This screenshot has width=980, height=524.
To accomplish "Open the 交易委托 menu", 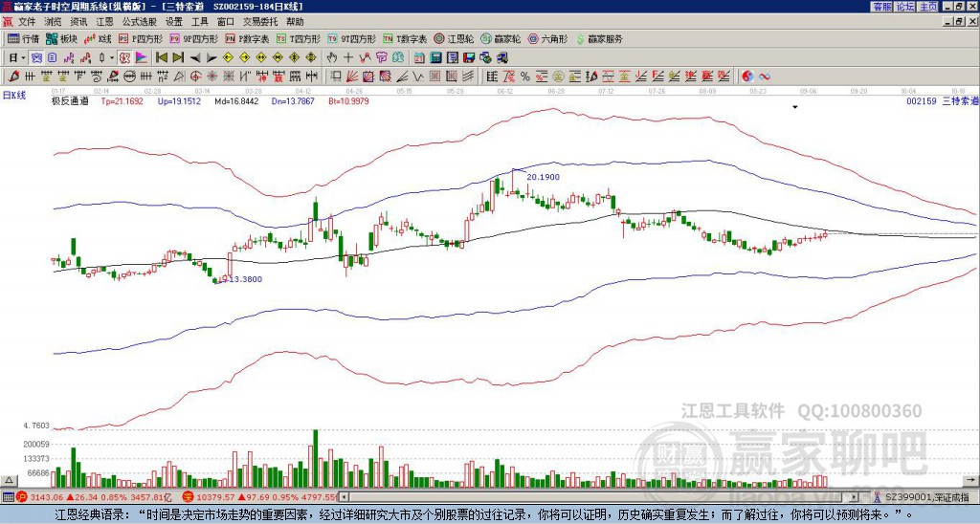I will pos(260,22).
